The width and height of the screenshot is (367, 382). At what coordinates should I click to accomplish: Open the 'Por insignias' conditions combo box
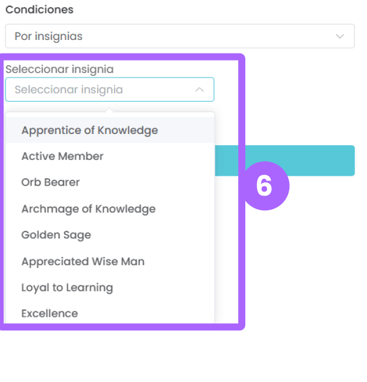click(180, 36)
